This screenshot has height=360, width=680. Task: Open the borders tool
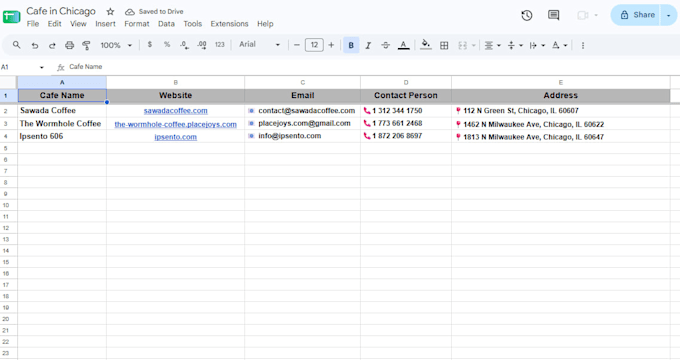tap(444, 45)
